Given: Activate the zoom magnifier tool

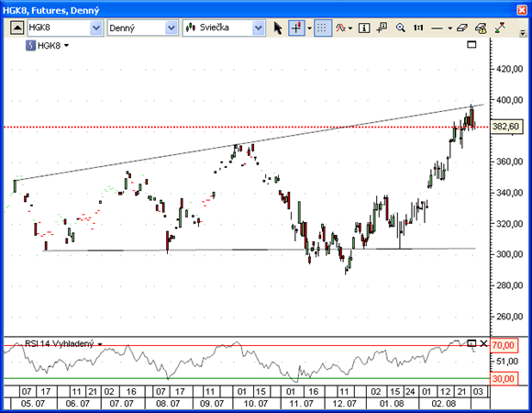Looking at the screenshot, I should click(400, 28).
